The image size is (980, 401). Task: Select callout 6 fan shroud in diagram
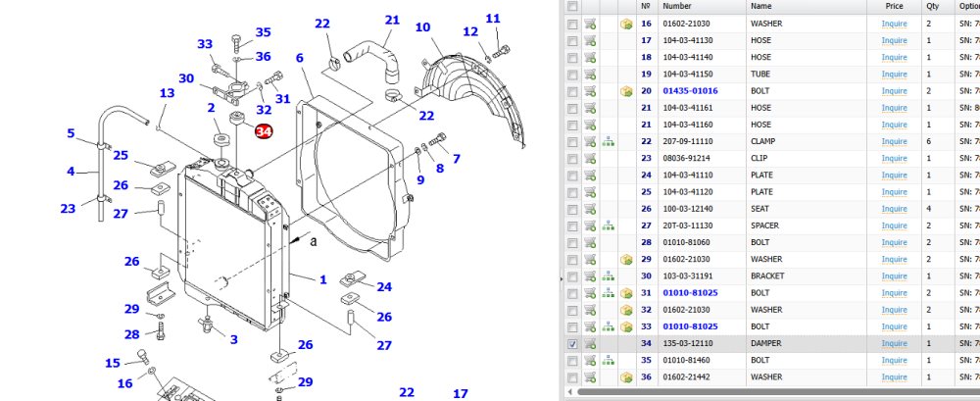click(x=299, y=58)
